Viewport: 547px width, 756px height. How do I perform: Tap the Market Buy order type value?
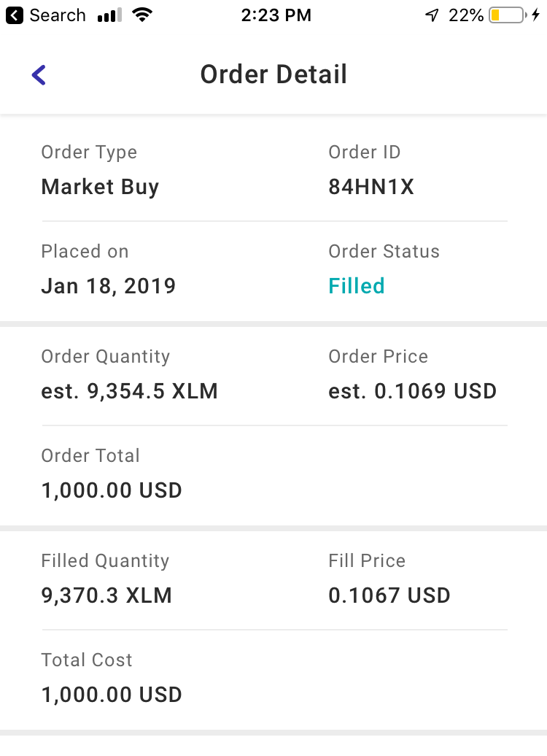coord(100,187)
